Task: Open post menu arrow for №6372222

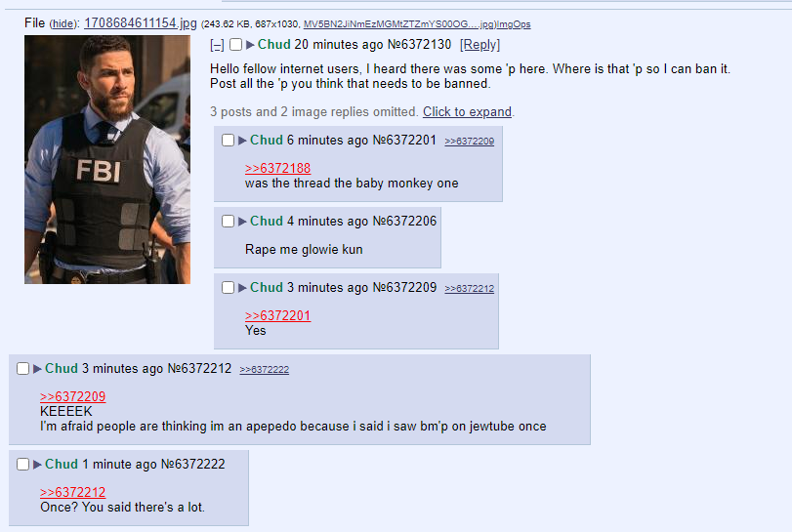Action: tap(37, 465)
